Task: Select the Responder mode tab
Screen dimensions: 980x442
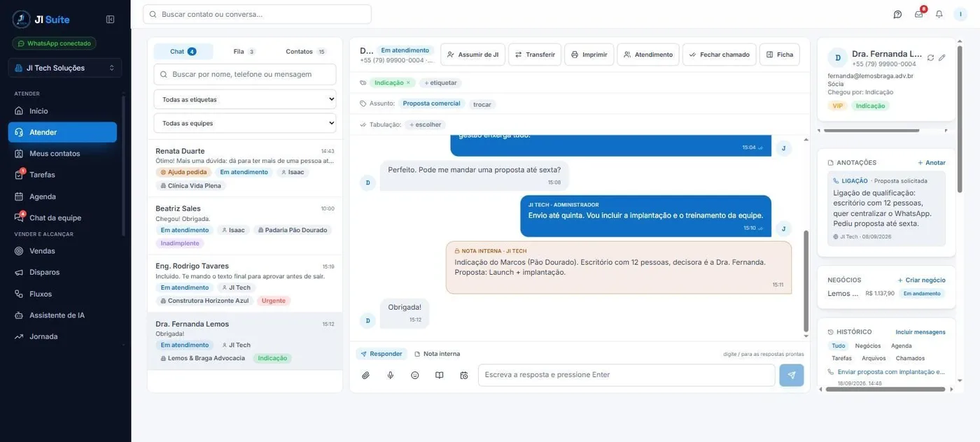Action: click(x=381, y=354)
